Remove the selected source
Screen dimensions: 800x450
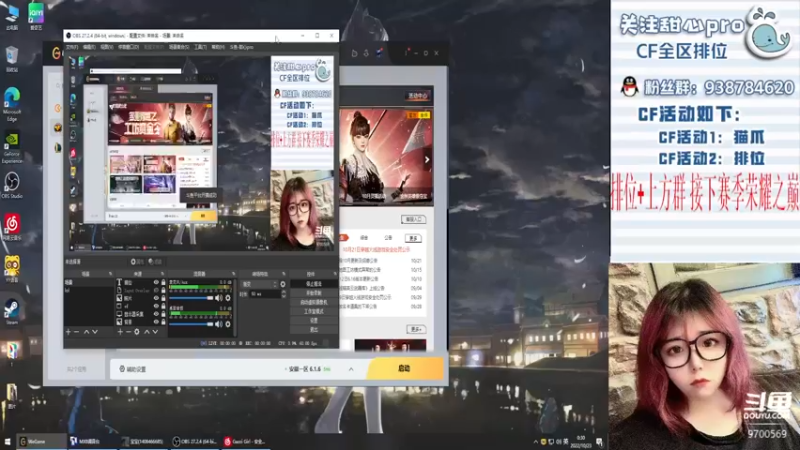tap(128, 332)
